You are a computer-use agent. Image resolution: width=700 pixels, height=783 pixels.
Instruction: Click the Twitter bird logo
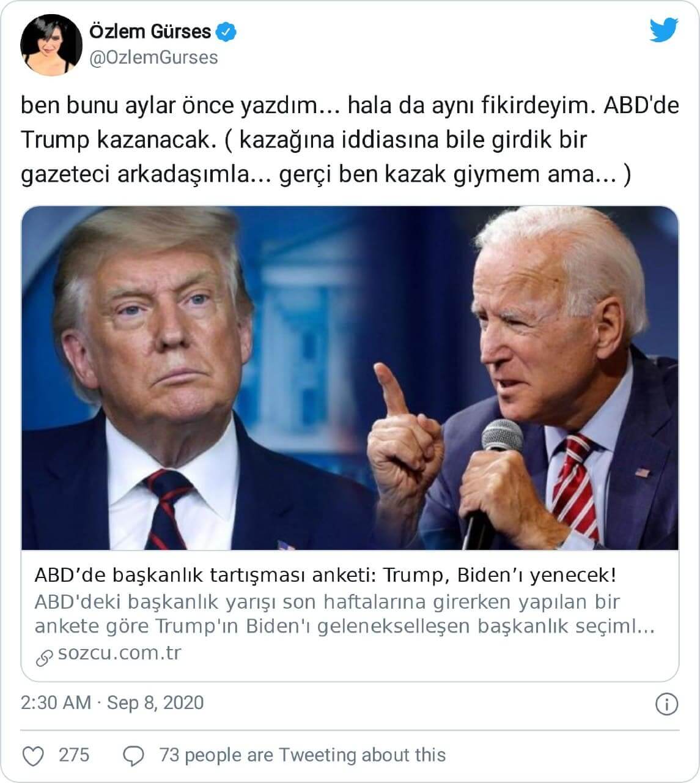pyautogui.click(x=663, y=30)
